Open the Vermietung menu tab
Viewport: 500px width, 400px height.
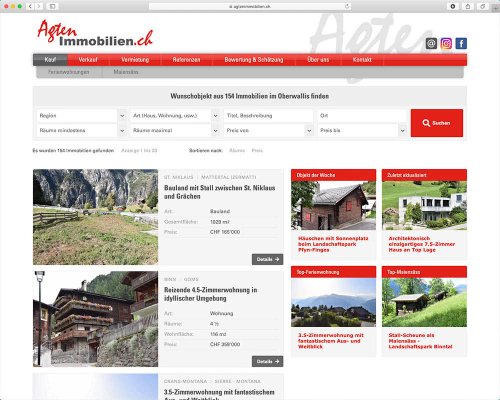point(135,60)
